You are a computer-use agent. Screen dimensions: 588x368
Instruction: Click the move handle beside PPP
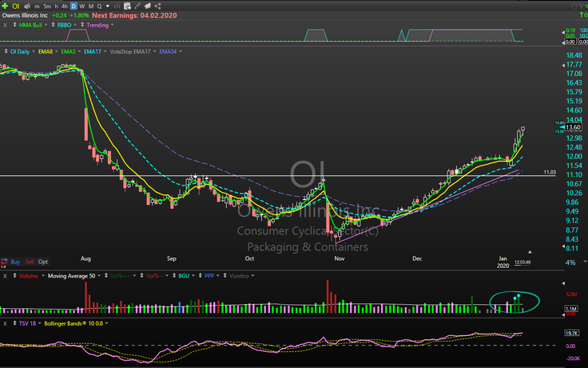(x=200, y=276)
